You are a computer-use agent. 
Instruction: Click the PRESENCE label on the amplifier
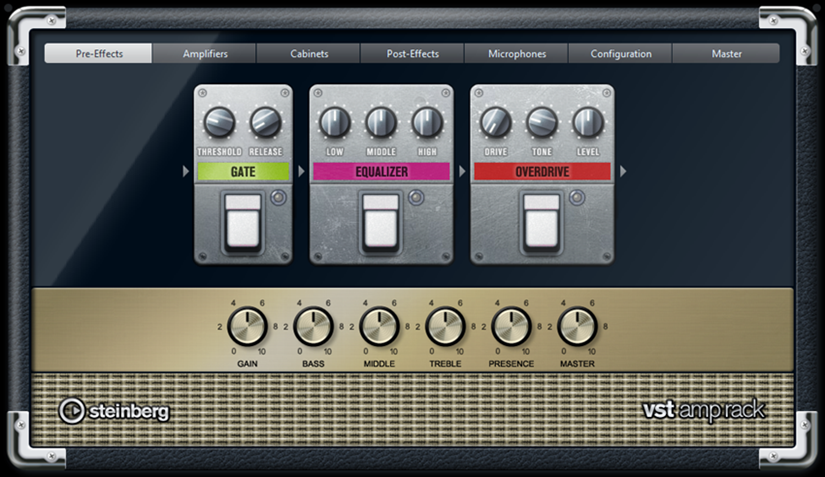(511, 363)
